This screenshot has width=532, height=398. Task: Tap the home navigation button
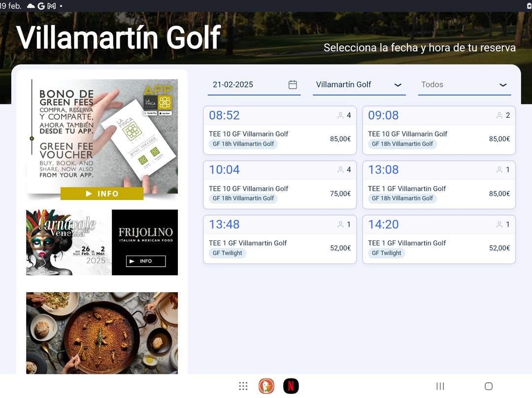[489, 386]
